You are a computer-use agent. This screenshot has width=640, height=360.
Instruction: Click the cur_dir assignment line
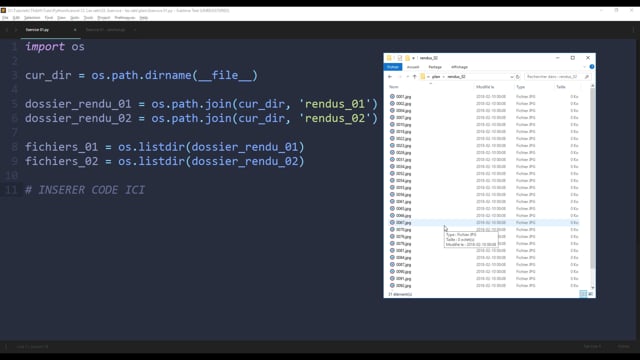(141, 75)
